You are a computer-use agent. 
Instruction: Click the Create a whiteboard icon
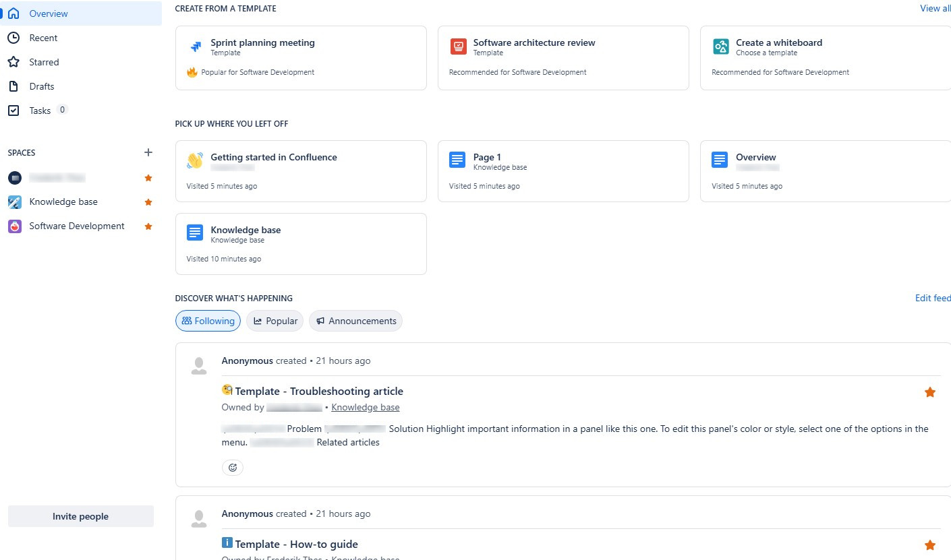(x=720, y=46)
